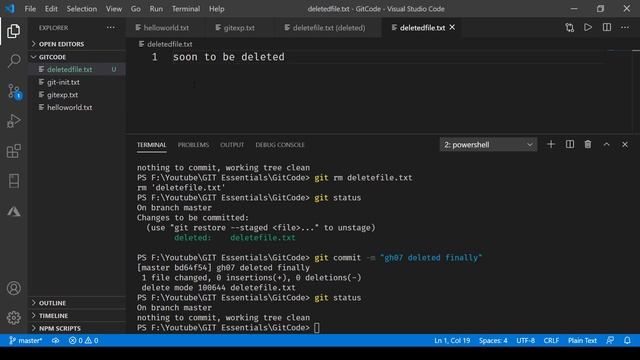This screenshot has height=360, width=640.
Task: Open the Terminal menu
Action: [x=186, y=9]
